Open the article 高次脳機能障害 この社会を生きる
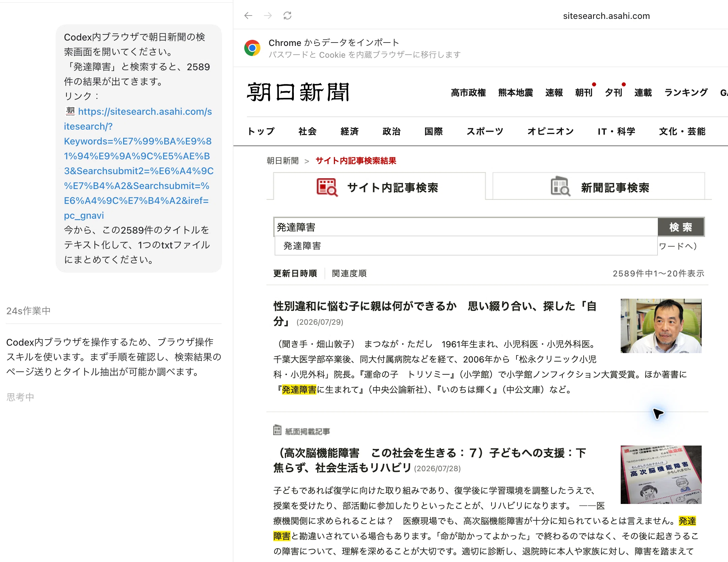Viewport: 728px width, 562px height. pos(430,460)
